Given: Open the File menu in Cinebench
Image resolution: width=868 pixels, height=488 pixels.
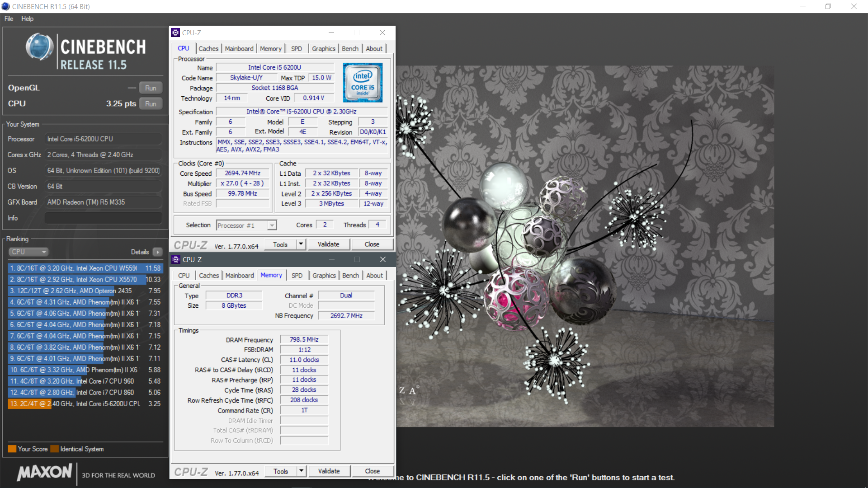Looking at the screenshot, I should (9, 19).
